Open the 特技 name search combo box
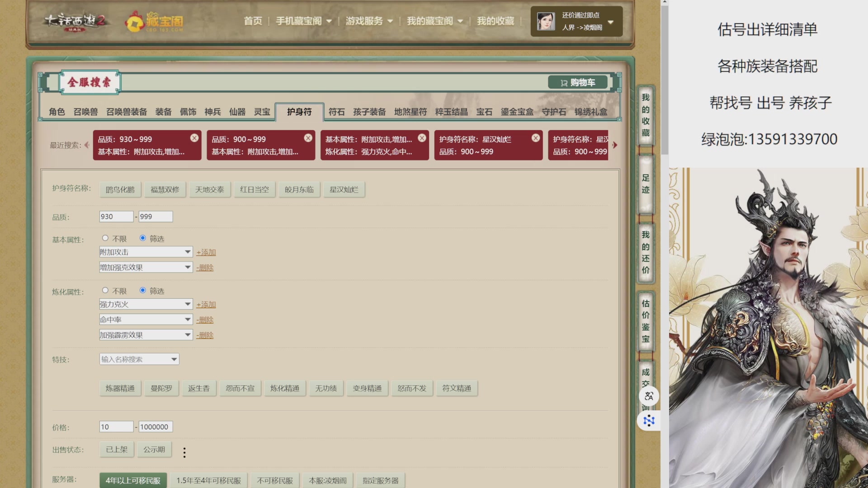 139,359
